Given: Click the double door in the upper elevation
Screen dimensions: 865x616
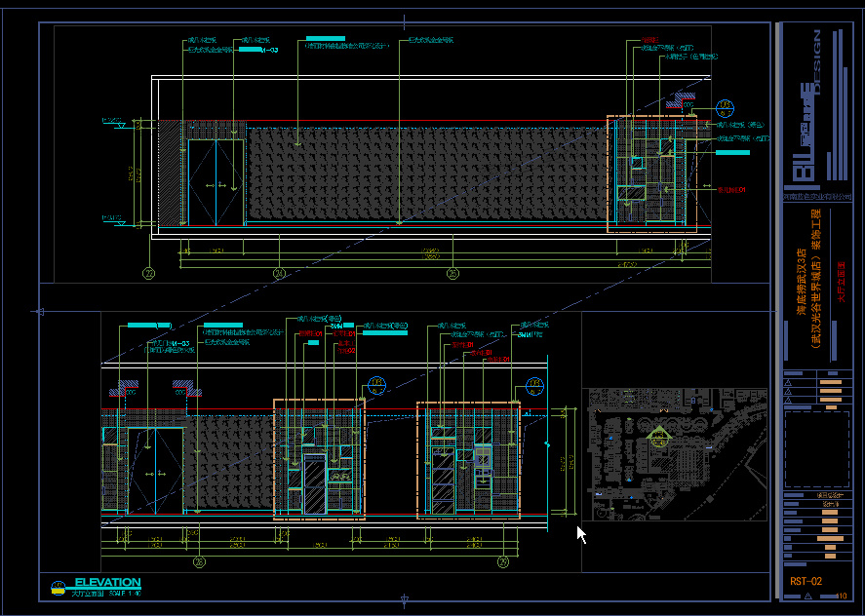Looking at the screenshot, I should click(x=216, y=183).
